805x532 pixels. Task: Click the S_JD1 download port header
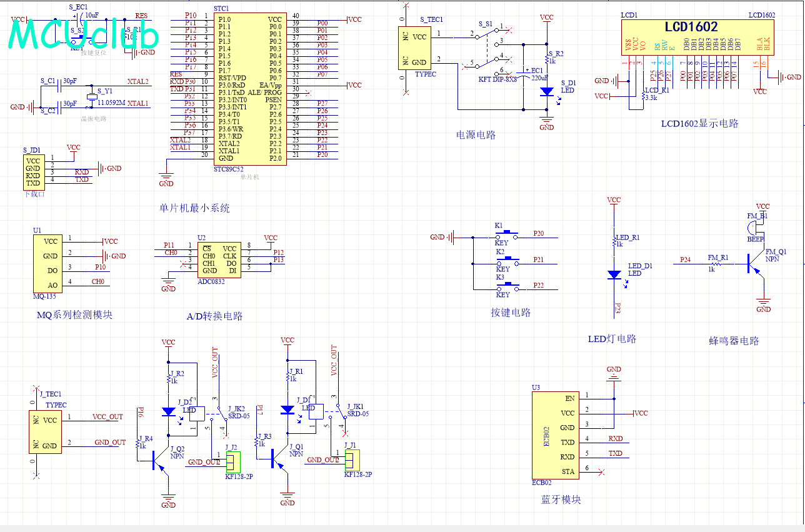[33, 172]
